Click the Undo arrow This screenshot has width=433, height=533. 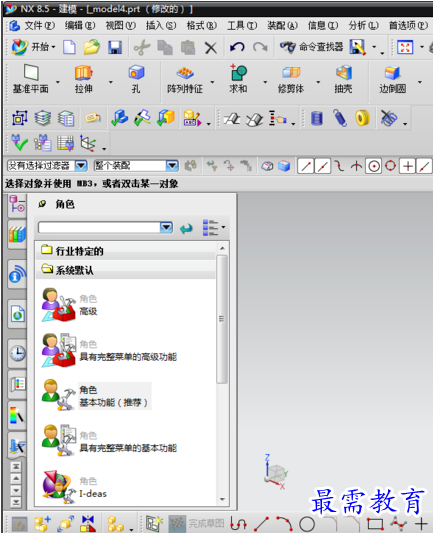tap(237, 47)
